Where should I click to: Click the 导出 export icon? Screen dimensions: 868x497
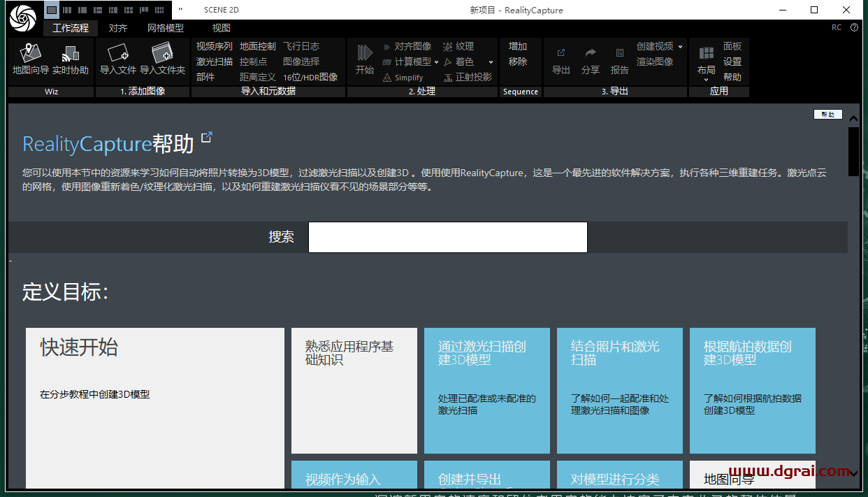561,54
